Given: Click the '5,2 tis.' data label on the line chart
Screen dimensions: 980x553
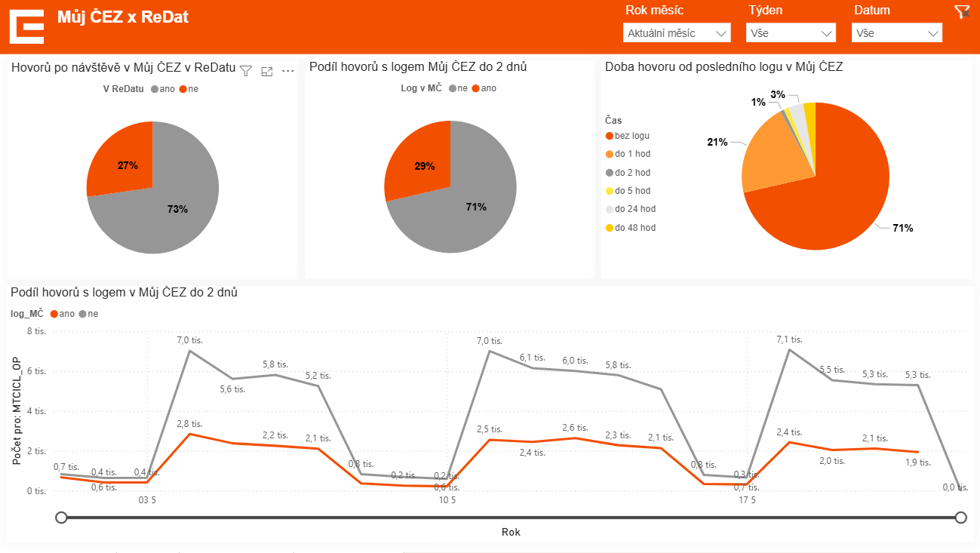Looking at the screenshot, I should point(318,376).
